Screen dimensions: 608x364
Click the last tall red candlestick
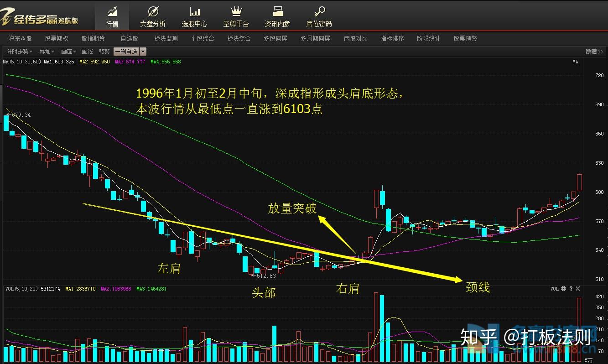579,182
